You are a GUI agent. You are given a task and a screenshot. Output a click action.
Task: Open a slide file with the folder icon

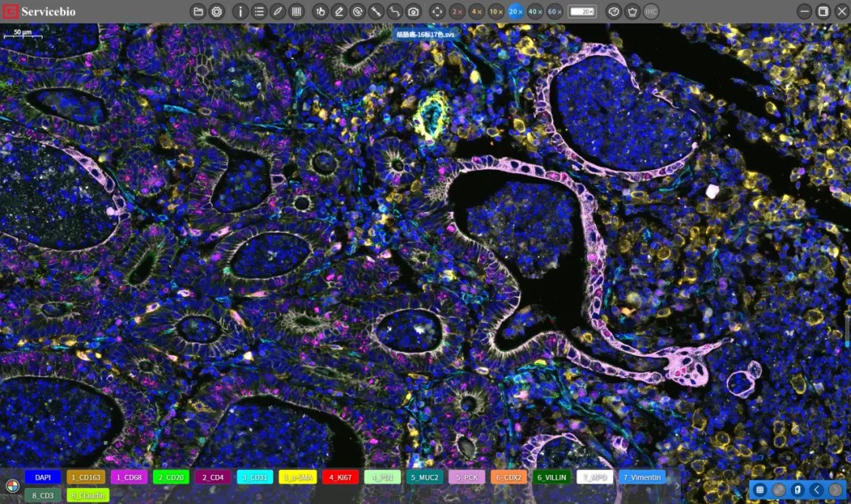click(x=198, y=12)
